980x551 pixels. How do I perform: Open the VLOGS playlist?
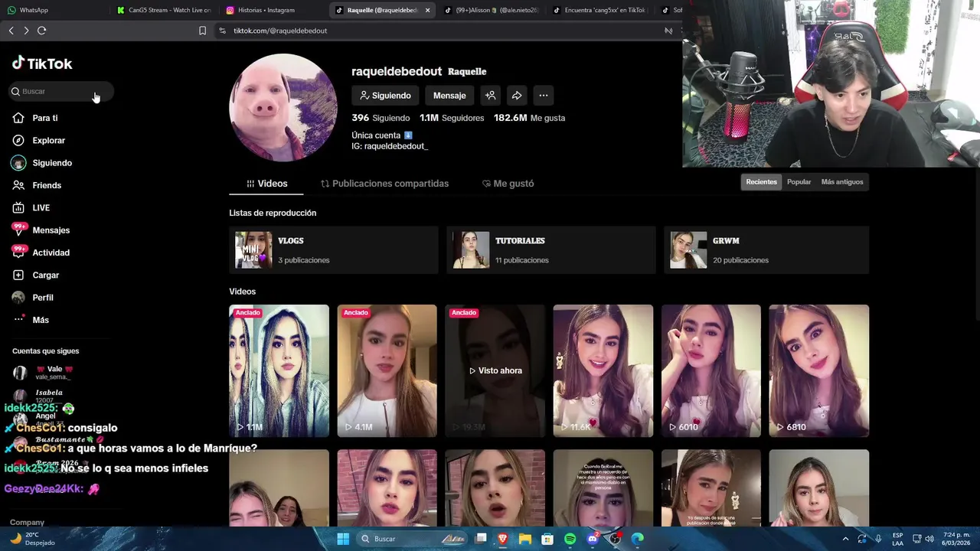pos(333,249)
